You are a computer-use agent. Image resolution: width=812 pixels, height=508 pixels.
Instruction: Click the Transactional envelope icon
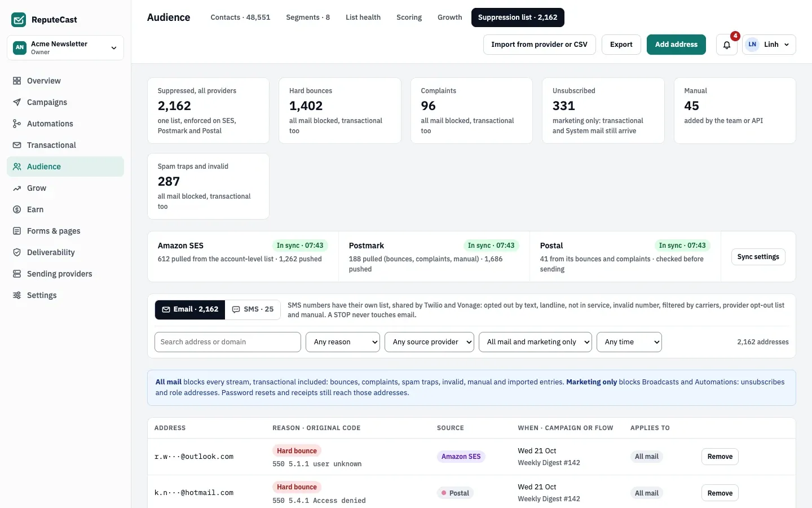(x=17, y=145)
